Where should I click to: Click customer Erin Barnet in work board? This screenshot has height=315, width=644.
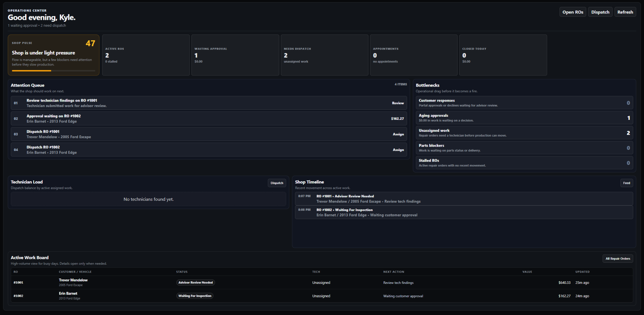68,293
